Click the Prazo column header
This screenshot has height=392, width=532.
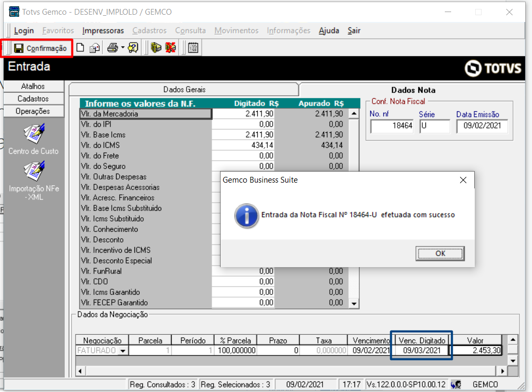click(x=278, y=340)
